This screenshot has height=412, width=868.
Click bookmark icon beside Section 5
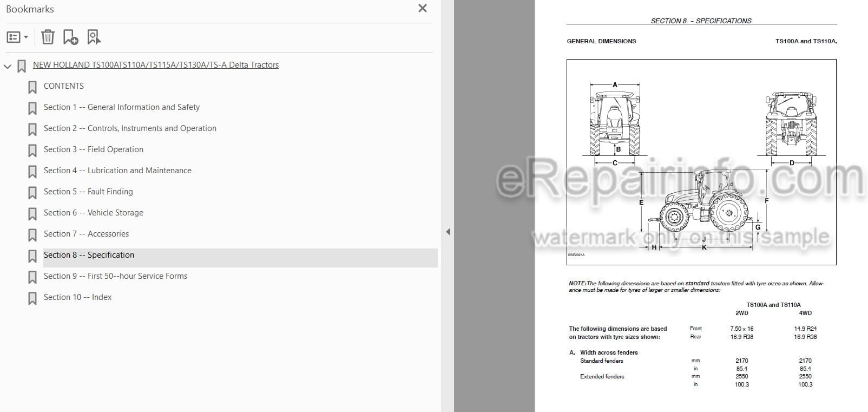[32, 193]
